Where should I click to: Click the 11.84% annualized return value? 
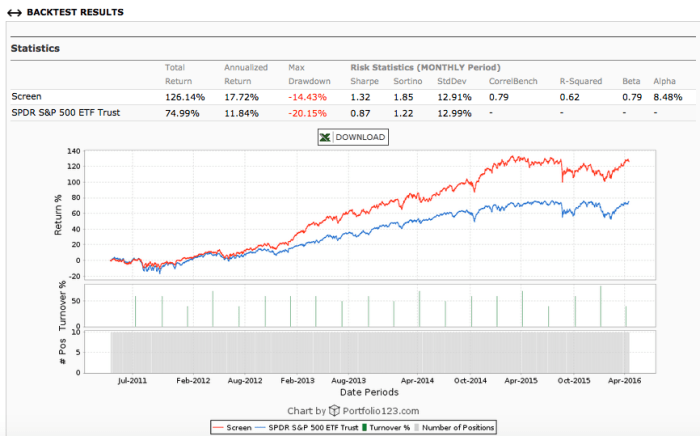tap(242, 113)
